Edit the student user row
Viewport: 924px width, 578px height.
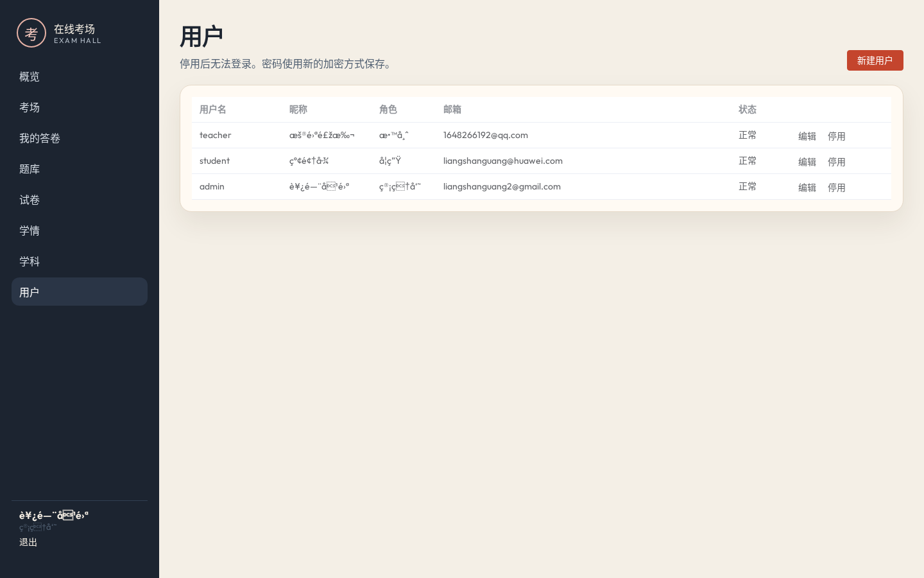pyautogui.click(x=807, y=162)
